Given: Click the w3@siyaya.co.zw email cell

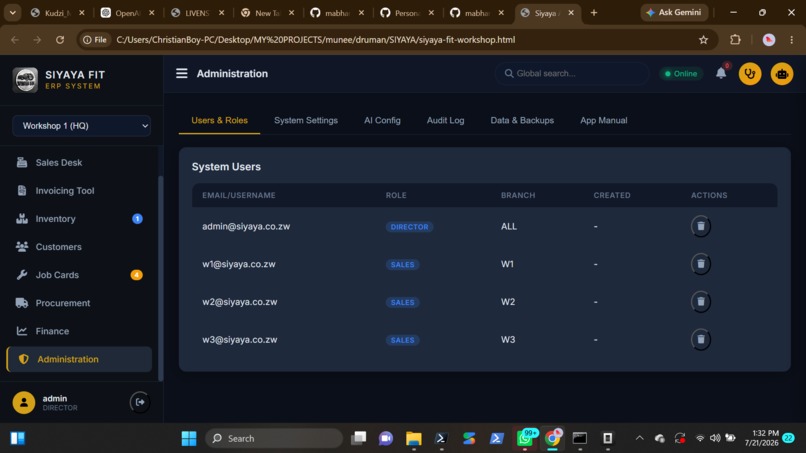Looking at the screenshot, I should 240,340.
